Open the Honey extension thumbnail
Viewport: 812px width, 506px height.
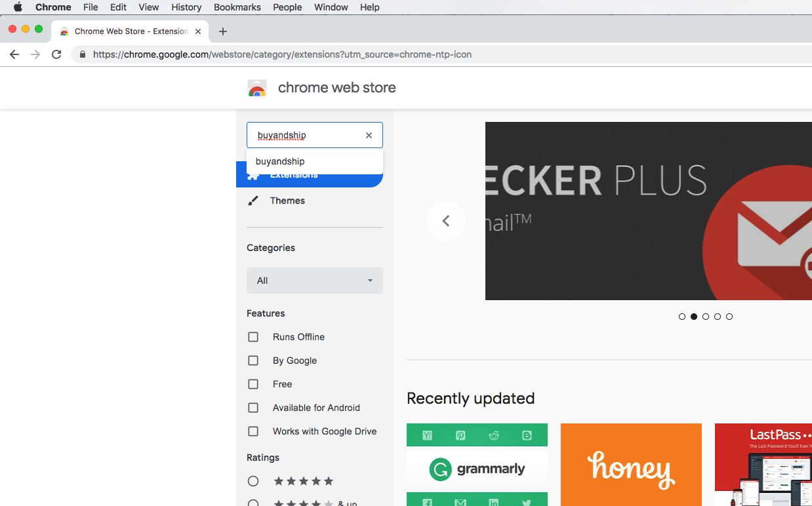(x=631, y=465)
